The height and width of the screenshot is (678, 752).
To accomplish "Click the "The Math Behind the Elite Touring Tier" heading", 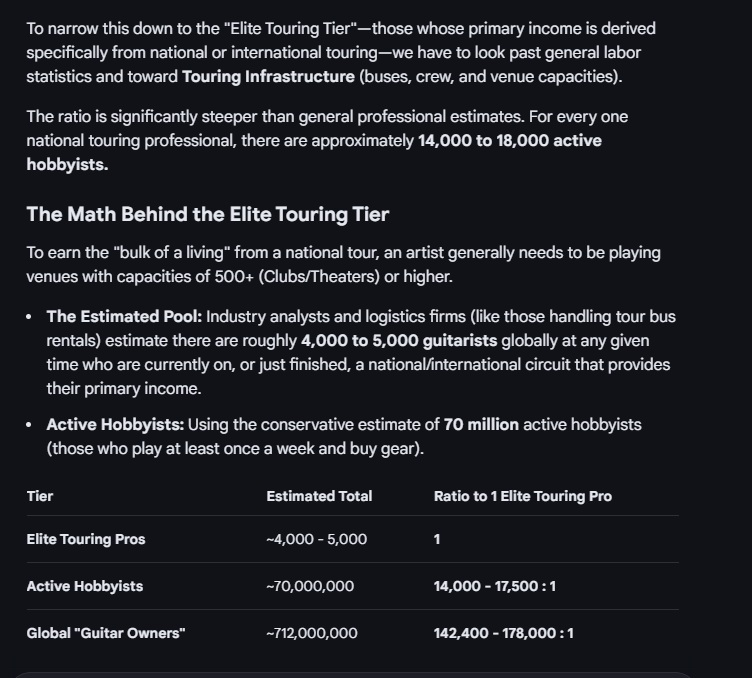I will pos(207,214).
